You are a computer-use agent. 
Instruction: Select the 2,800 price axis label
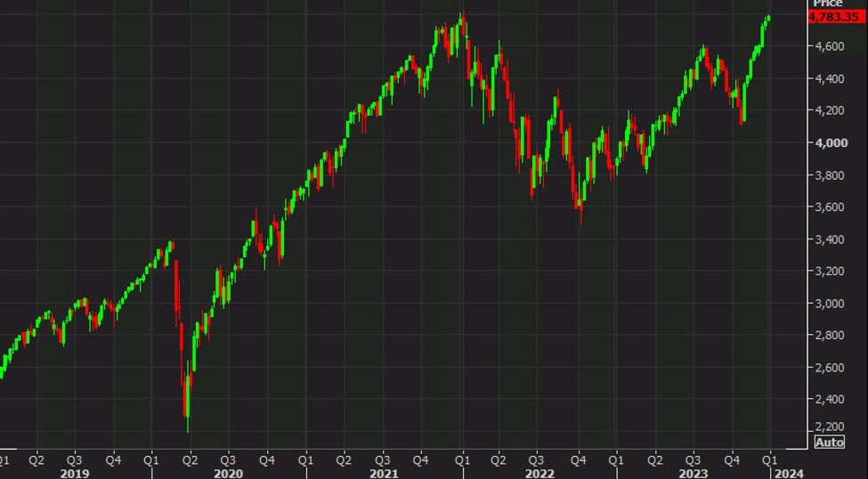coord(829,335)
